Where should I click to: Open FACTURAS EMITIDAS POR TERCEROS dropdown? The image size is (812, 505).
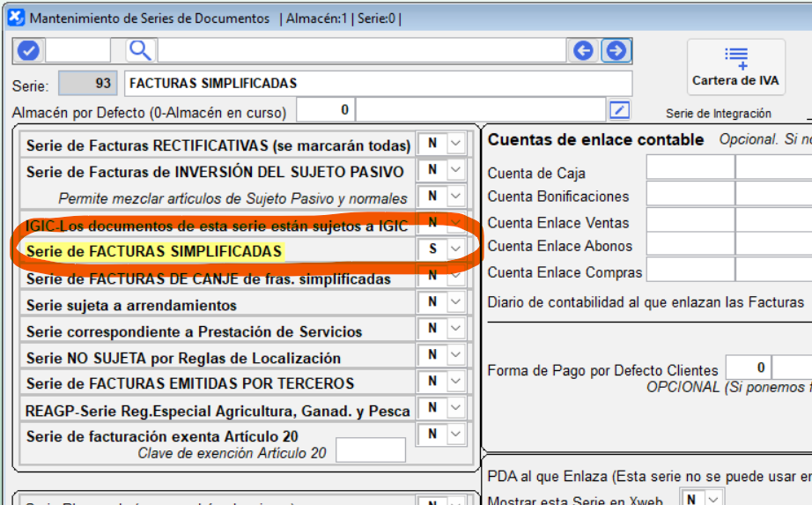coord(455,382)
